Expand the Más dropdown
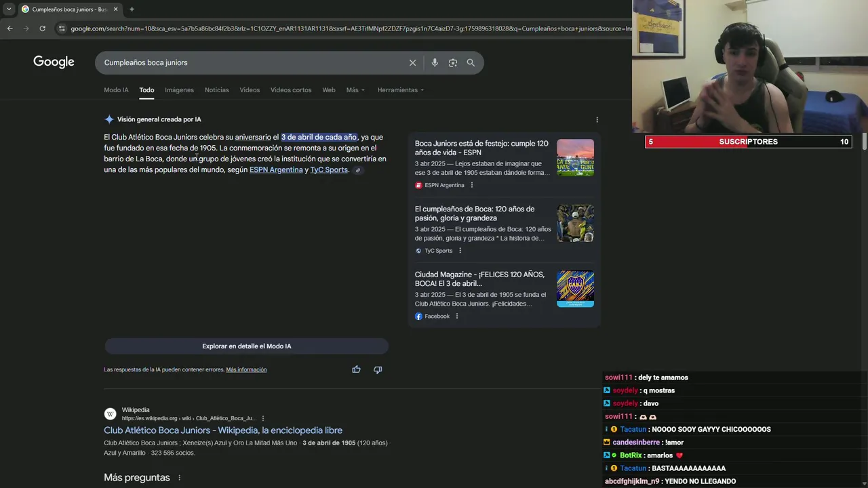This screenshot has height=488, width=868. [x=355, y=90]
